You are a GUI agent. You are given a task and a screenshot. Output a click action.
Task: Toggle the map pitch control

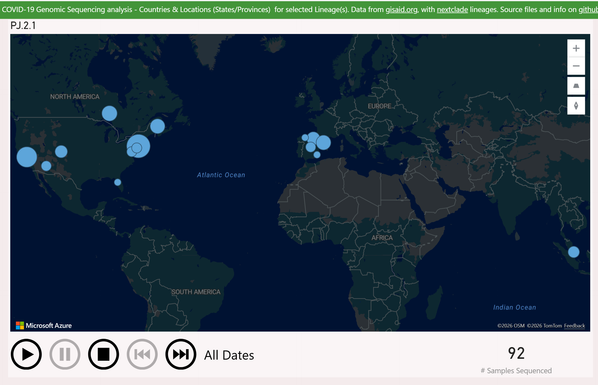[576, 86]
